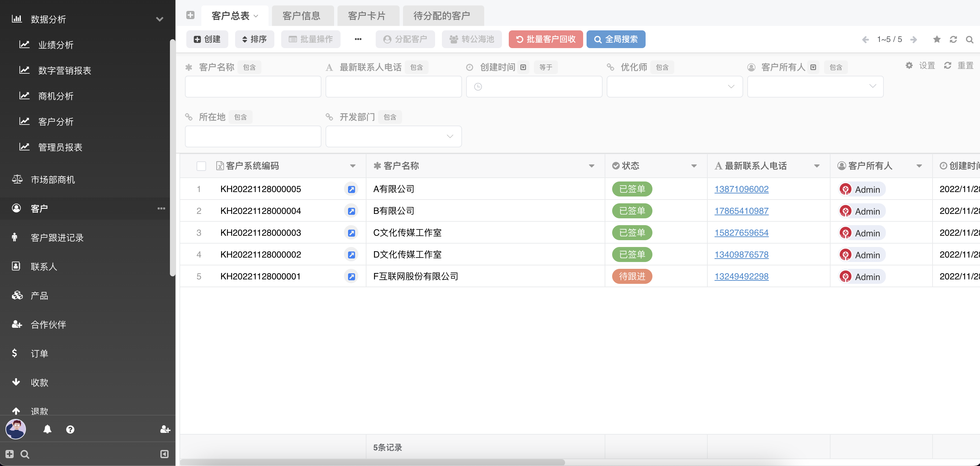
Task: Click the refresh icon in top toolbar
Action: 953,39
